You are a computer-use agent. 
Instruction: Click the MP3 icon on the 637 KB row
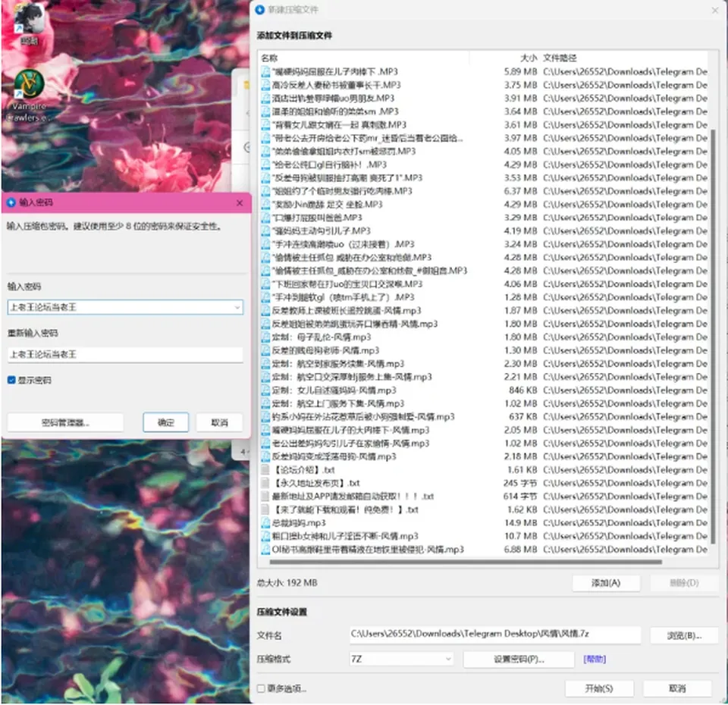pyautogui.click(x=265, y=417)
